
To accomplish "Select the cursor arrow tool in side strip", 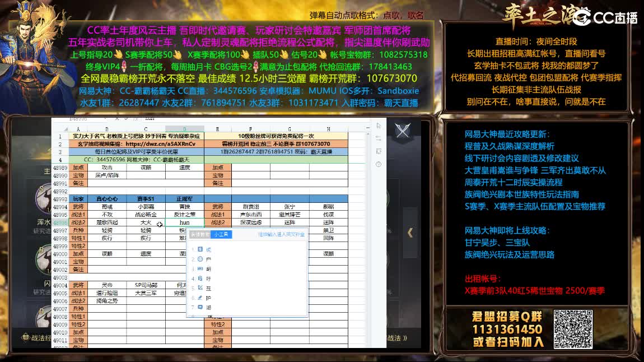I will point(378,126).
